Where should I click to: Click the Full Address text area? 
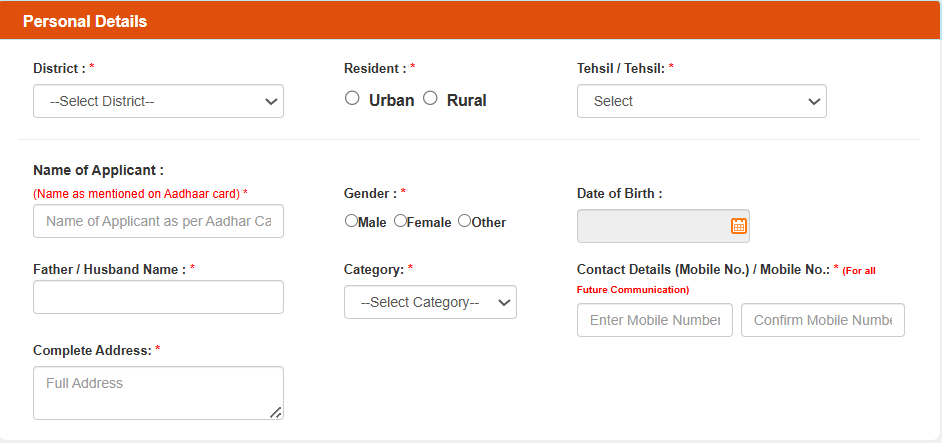pyautogui.click(x=159, y=393)
